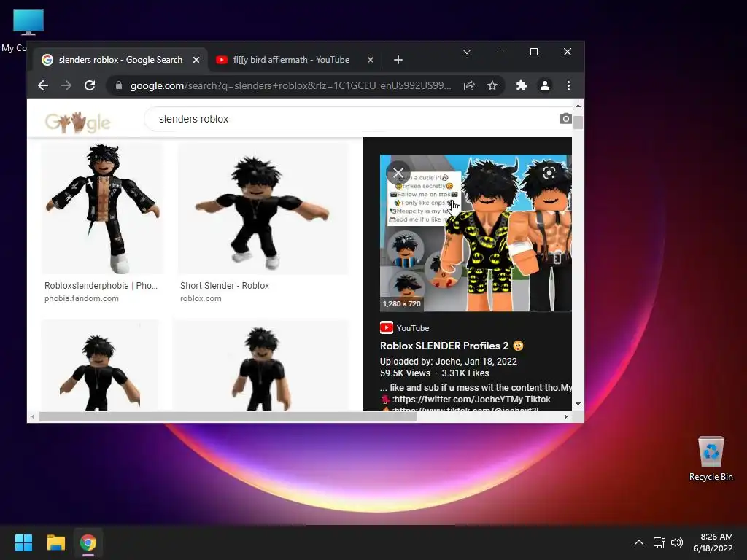Image resolution: width=747 pixels, height=560 pixels.
Task: Close the YouTube tab
Action: pos(370,60)
